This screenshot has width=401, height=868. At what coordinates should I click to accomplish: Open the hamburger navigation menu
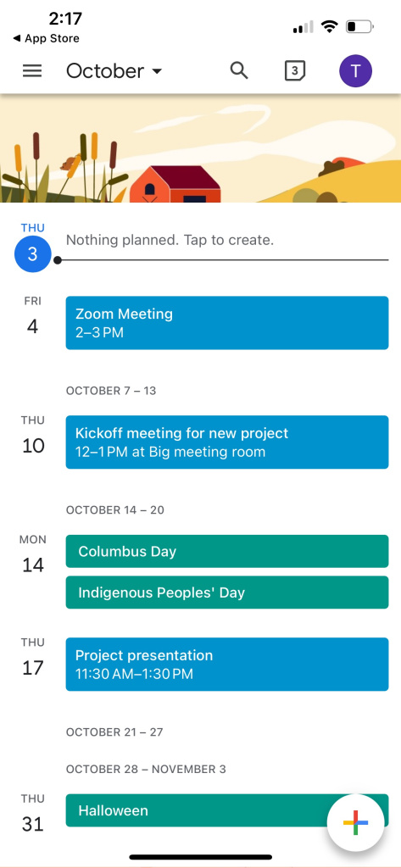point(32,71)
